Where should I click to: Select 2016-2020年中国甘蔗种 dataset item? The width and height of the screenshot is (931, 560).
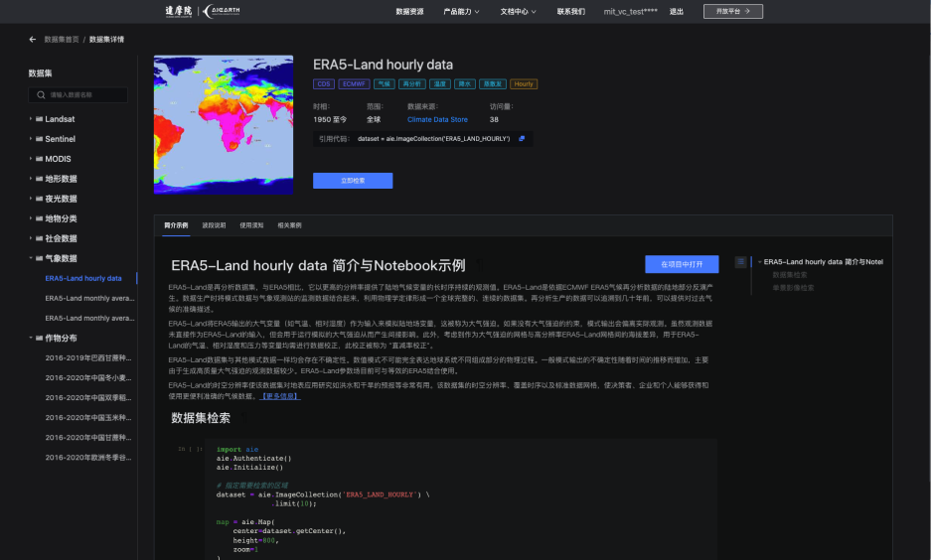pyautogui.click(x=87, y=437)
